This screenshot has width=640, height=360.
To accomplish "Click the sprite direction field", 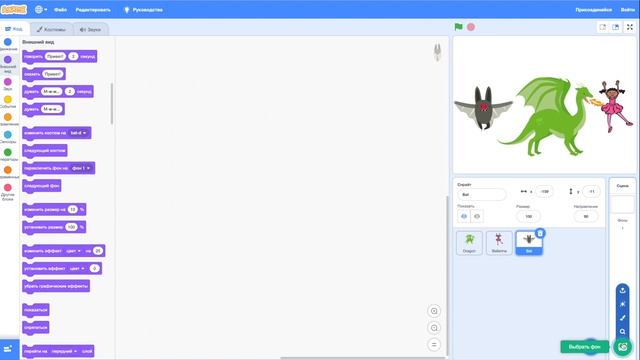I will (x=586, y=216).
